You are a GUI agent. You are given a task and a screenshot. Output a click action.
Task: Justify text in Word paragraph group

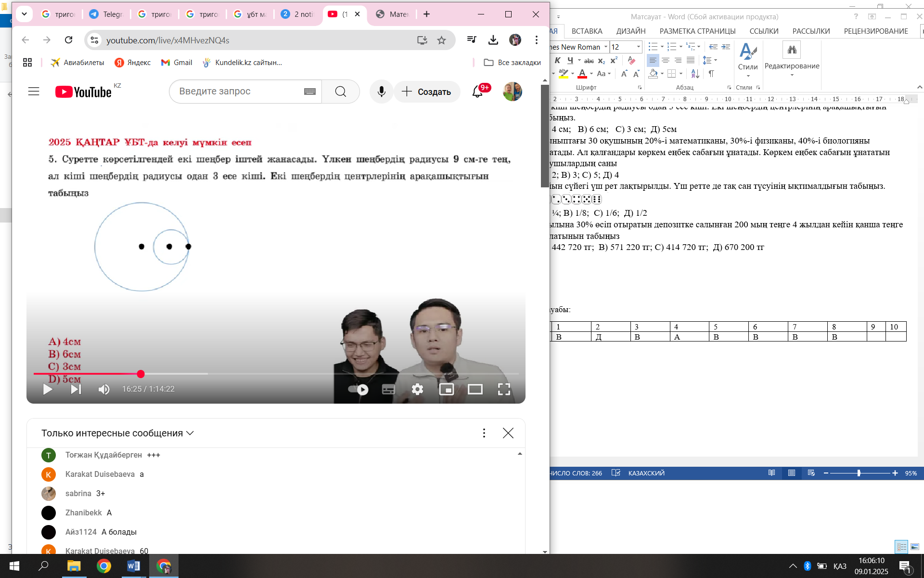(x=691, y=60)
